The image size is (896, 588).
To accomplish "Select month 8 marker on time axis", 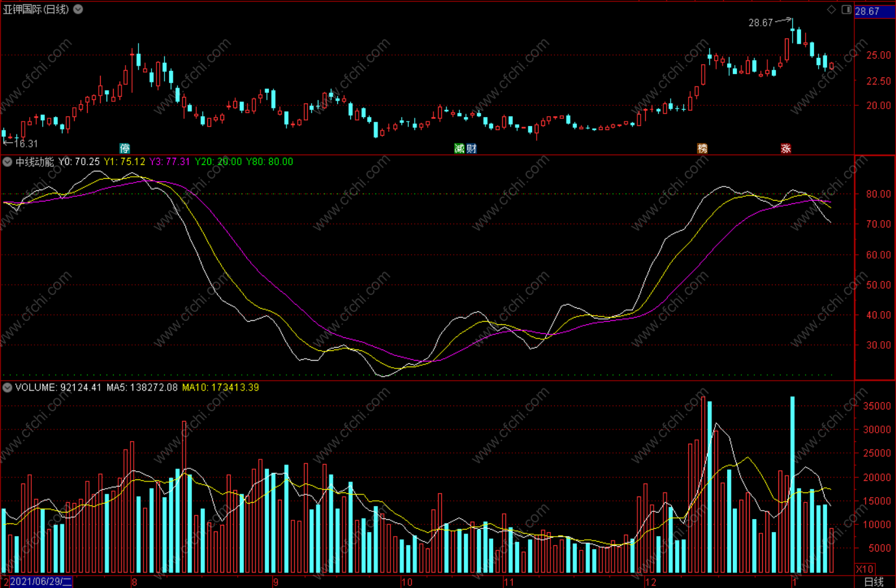I will pyautogui.click(x=134, y=582).
